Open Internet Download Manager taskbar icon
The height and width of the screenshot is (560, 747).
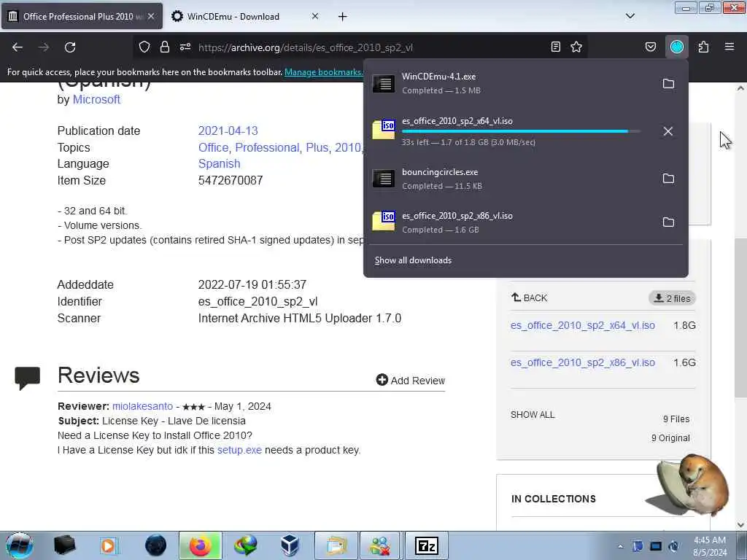tap(246, 545)
